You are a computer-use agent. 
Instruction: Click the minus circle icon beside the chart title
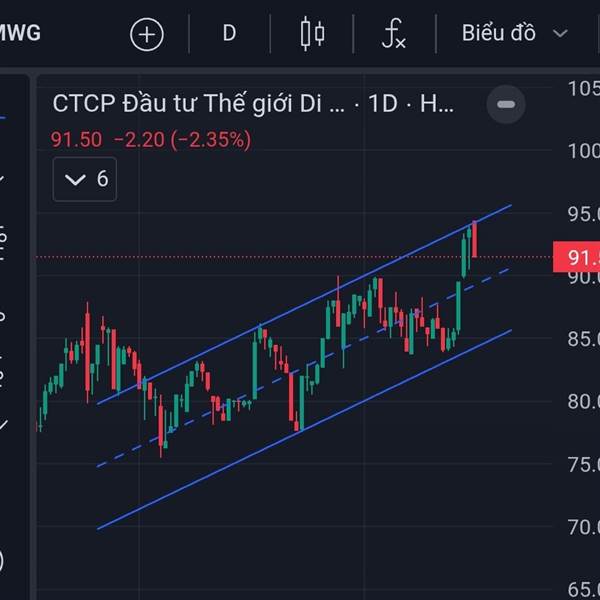click(x=506, y=104)
